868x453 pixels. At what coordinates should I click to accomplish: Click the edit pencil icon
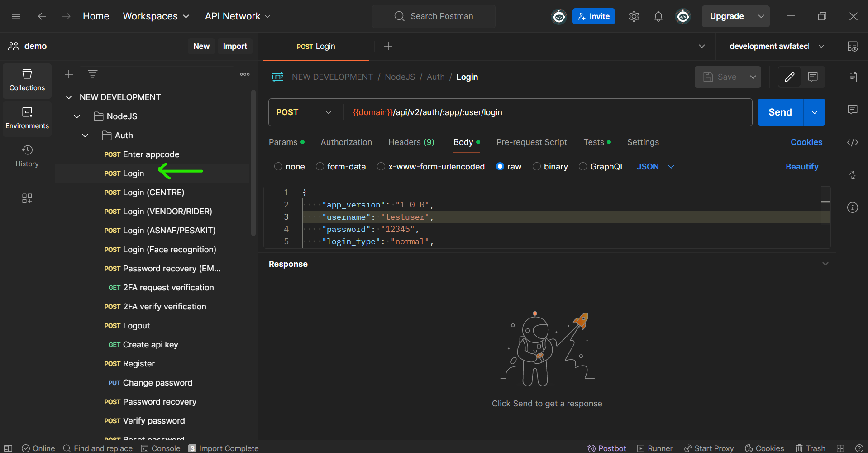point(789,77)
